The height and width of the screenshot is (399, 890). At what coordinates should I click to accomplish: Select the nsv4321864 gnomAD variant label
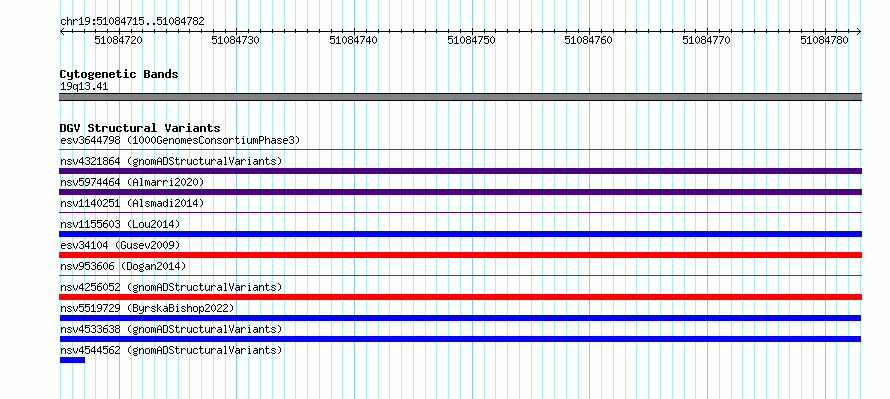(171, 161)
